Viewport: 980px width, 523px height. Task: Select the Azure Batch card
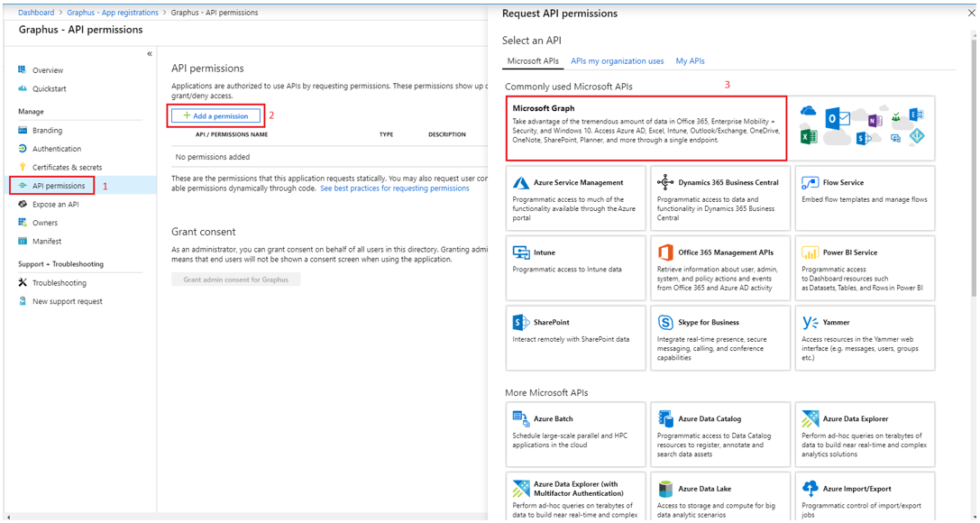(575, 435)
